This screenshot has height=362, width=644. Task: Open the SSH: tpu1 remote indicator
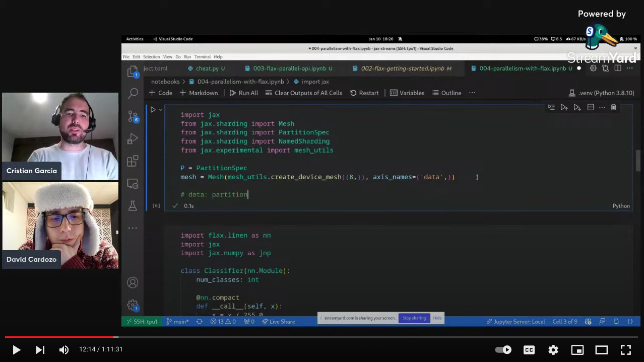click(x=142, y=321)
